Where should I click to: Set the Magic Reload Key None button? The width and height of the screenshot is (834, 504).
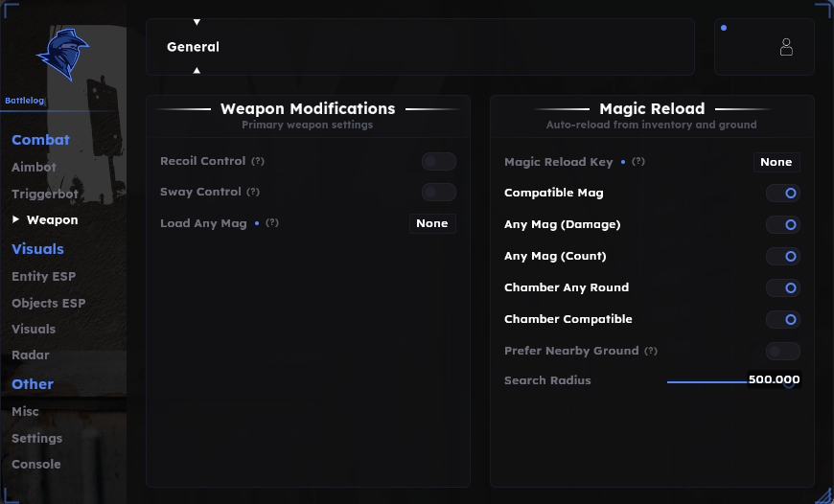click(x=776, y=162)
